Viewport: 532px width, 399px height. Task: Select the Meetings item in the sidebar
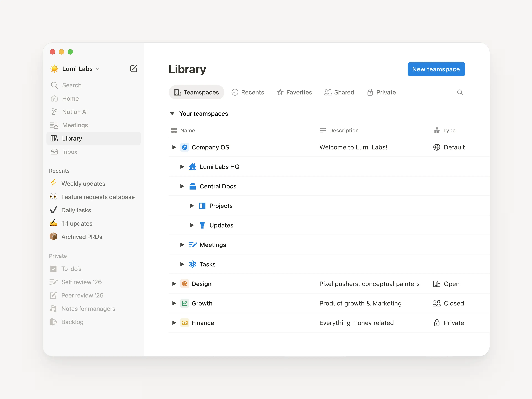[x=75, y=125]
